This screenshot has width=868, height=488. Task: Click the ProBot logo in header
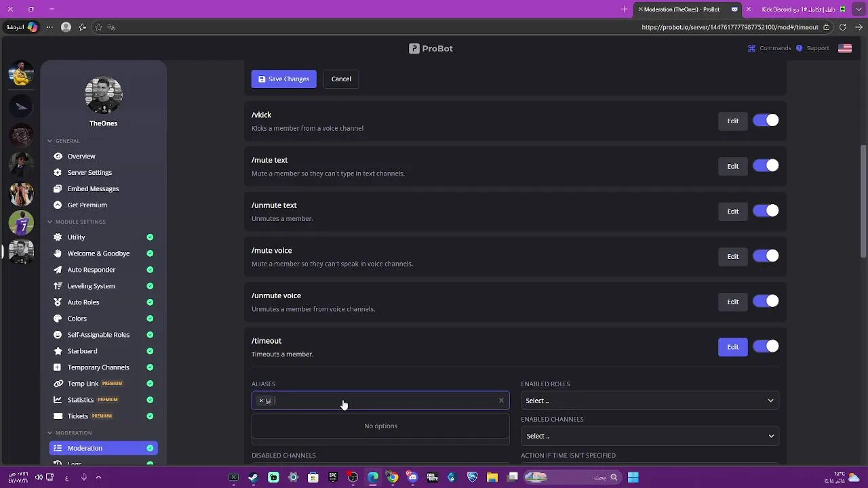431,48
